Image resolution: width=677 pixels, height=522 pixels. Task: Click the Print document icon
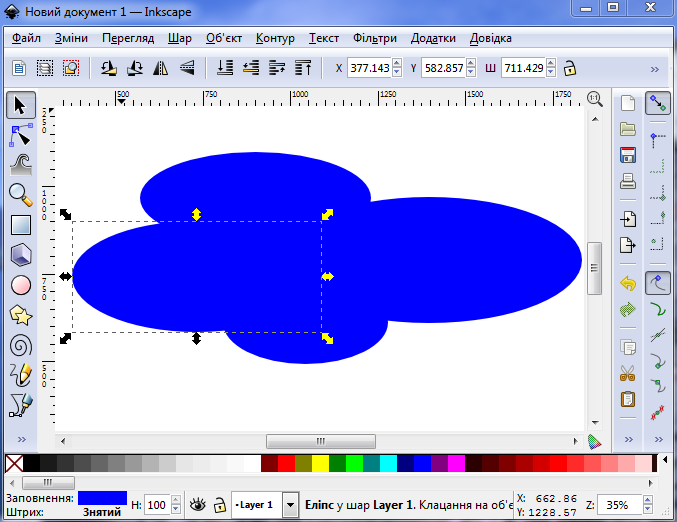628,182
